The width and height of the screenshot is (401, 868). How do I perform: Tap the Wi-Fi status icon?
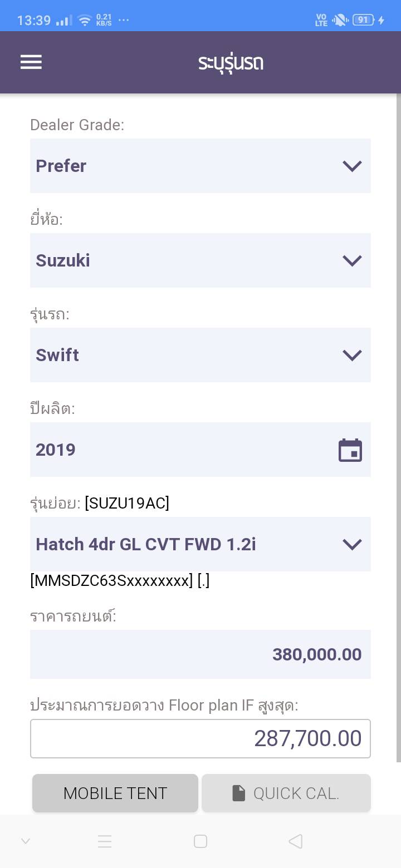click(x=84, y=21)
